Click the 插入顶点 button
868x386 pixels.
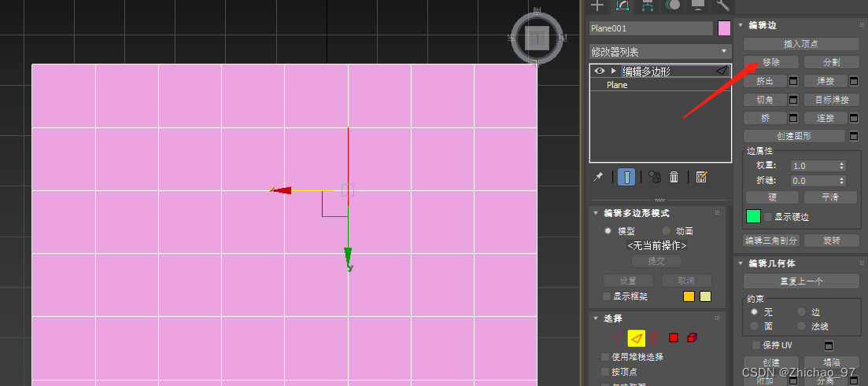pyautogui.click(x=801, y=44)
